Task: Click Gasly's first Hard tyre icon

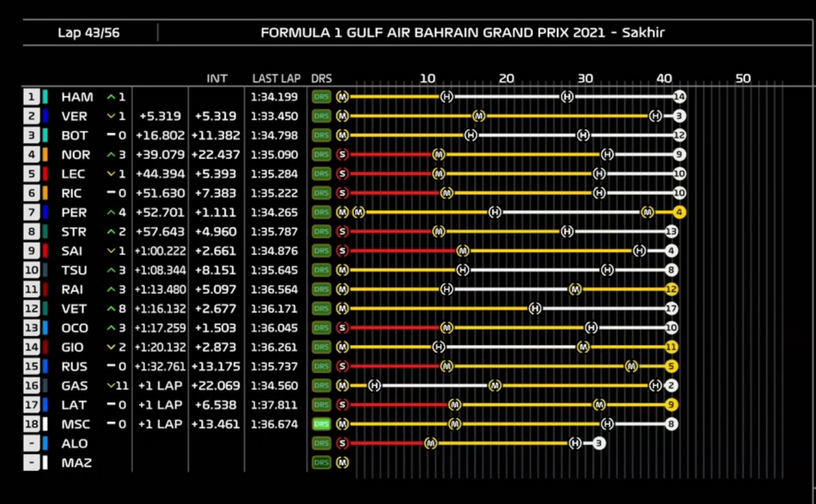Action: click(374, 386)
